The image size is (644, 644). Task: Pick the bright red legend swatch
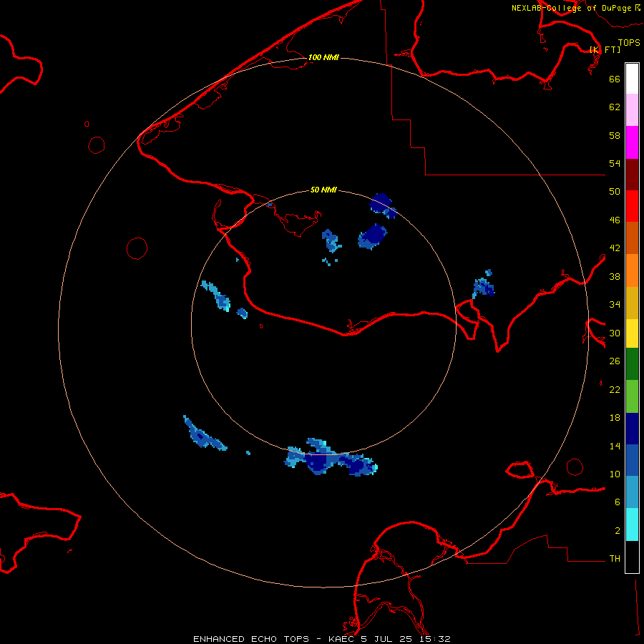[632, 206]
